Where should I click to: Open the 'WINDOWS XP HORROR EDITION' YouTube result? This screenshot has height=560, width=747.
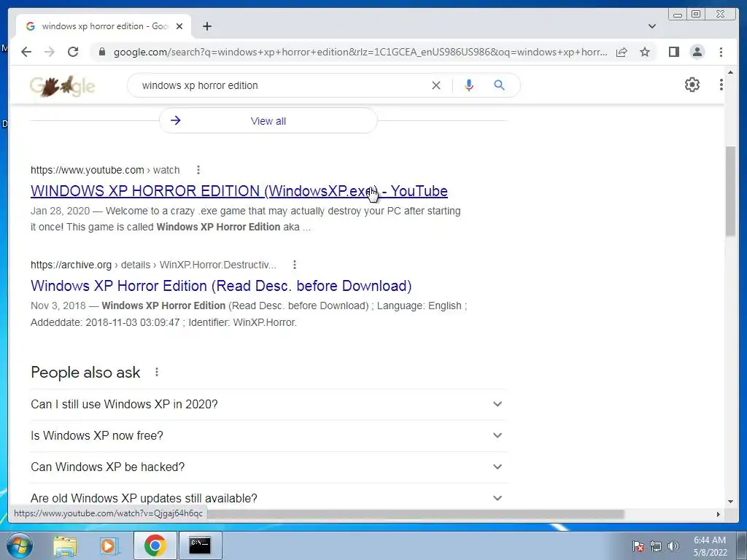click(x=239, y=191)
